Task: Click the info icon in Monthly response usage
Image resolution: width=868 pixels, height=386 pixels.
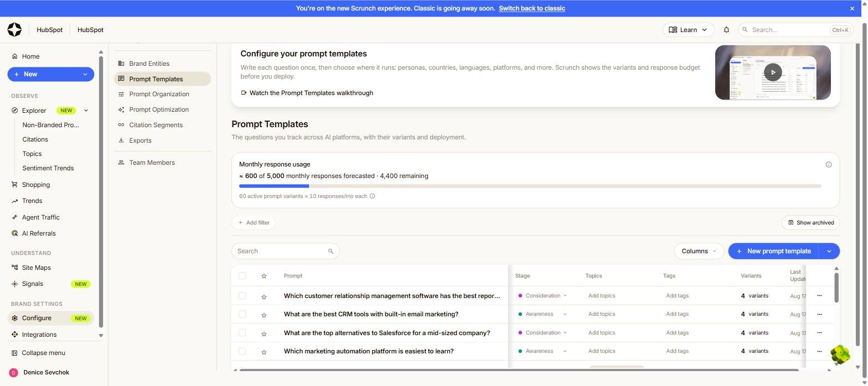Action: click(829, 165)
